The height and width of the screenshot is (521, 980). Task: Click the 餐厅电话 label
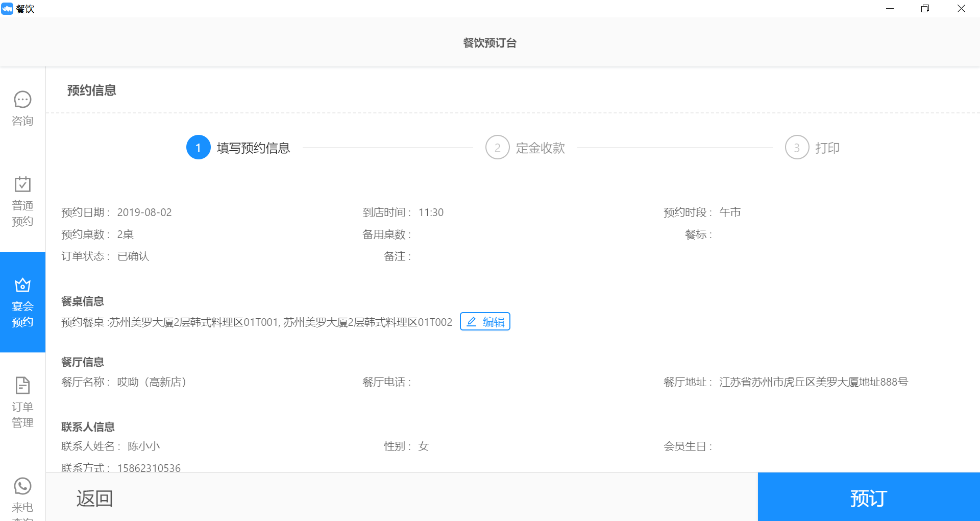[386, 382]
